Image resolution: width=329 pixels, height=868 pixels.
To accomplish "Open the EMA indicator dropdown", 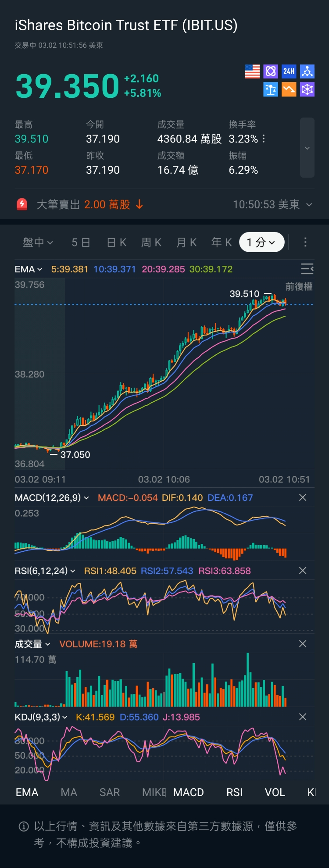I will pyautogui.click(x=29, y=269).
